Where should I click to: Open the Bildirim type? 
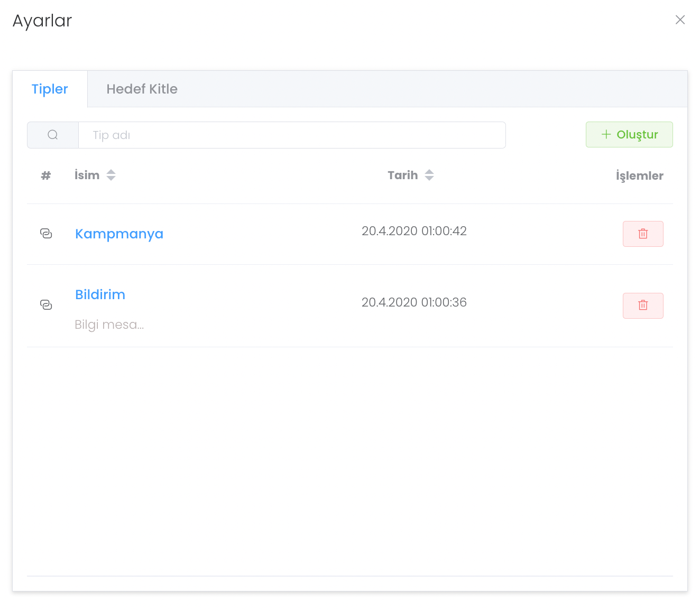click(100, 294)
